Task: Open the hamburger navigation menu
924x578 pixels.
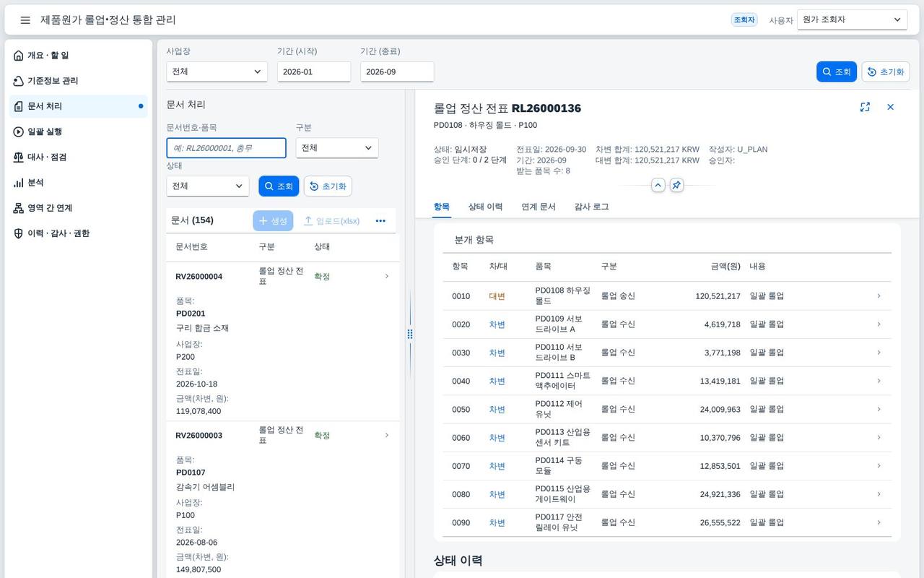Action: click(x=25, y=20)
